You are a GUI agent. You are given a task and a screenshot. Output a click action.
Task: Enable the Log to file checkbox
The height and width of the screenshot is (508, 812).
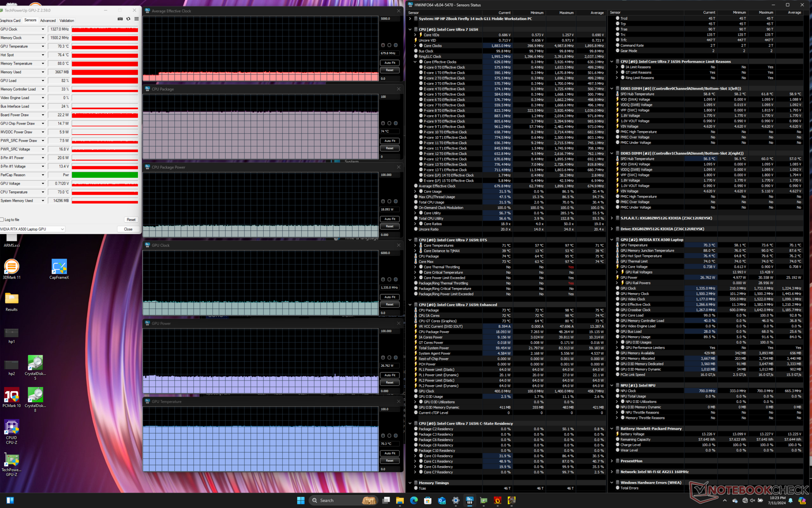click(x=2, y=220)
